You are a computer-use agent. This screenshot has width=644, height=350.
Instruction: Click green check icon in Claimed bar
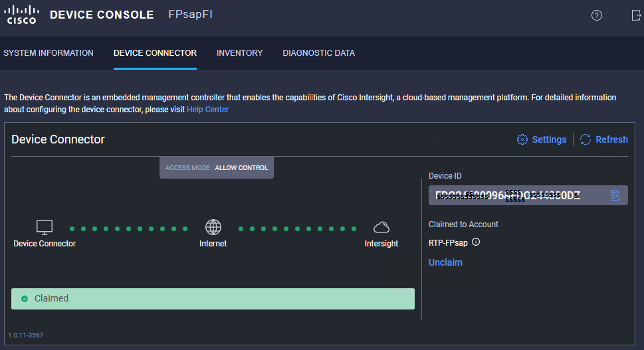tap(25, 299)
